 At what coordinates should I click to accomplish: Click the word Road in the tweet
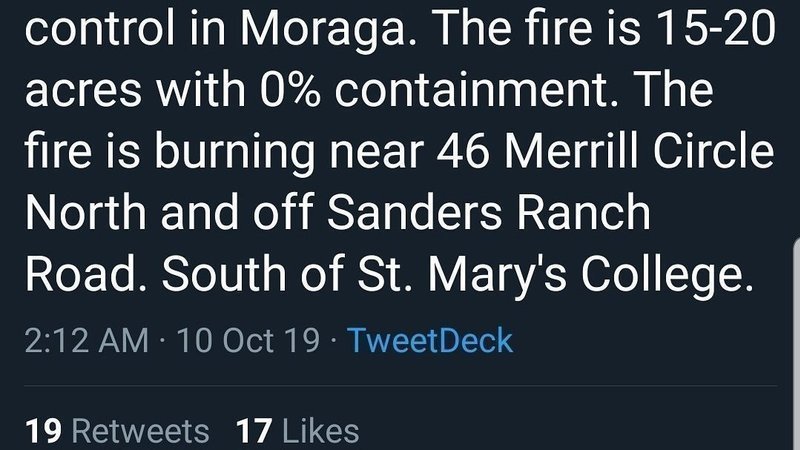pos(81,274)
